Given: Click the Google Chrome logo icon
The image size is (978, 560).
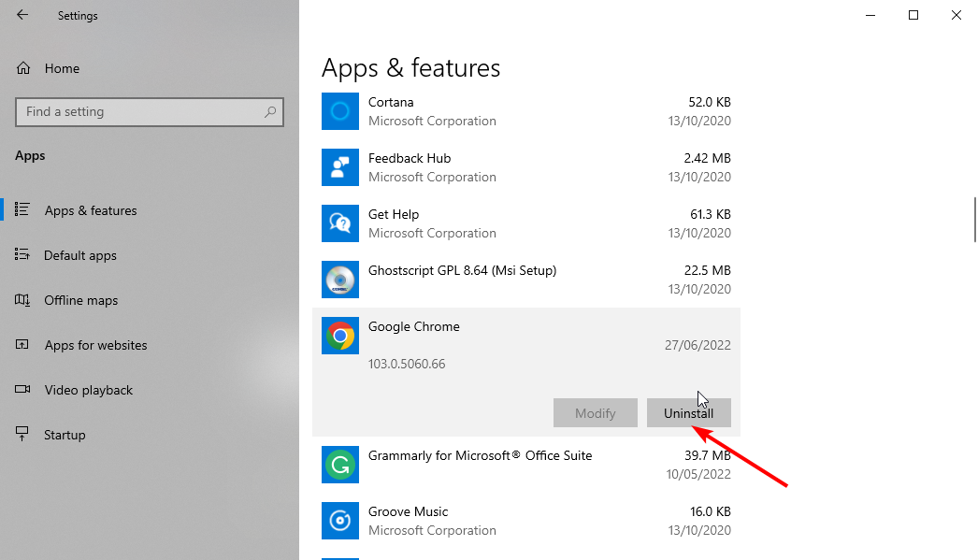Looking at the screenshot, I should (x=340, y=336).
